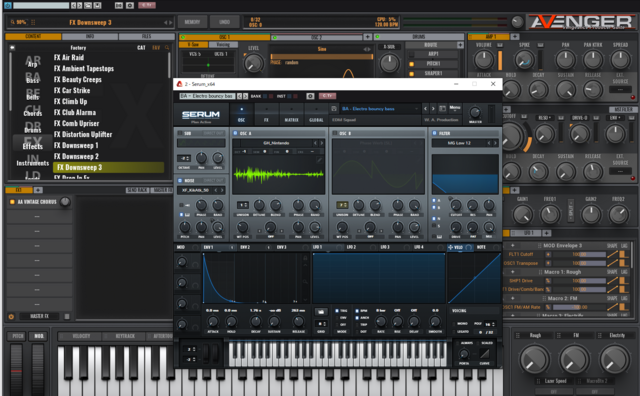This screenshot has height=396, width=640.
Task: Add a new FX slot with plus button
Action: (x=38, y=190)
